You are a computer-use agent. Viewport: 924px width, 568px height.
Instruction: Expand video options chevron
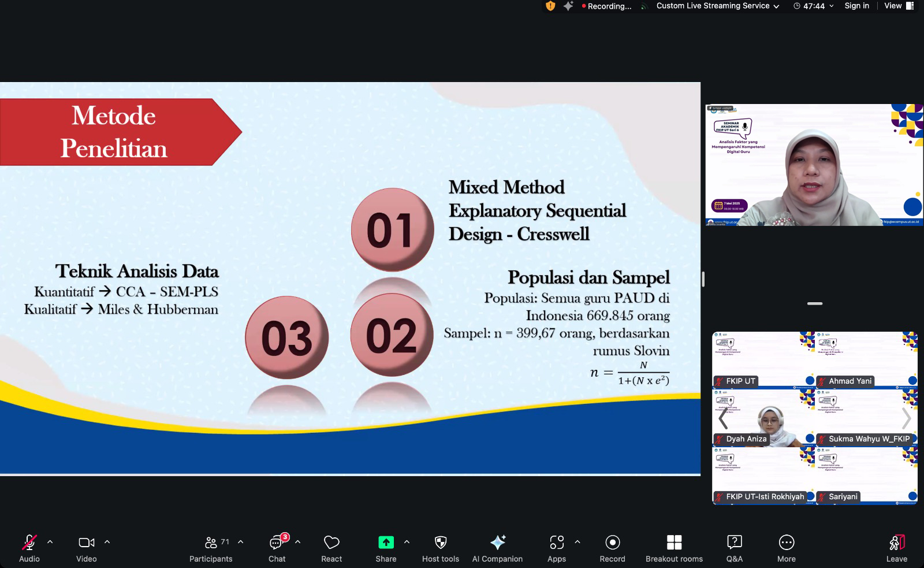coord(107,542)
